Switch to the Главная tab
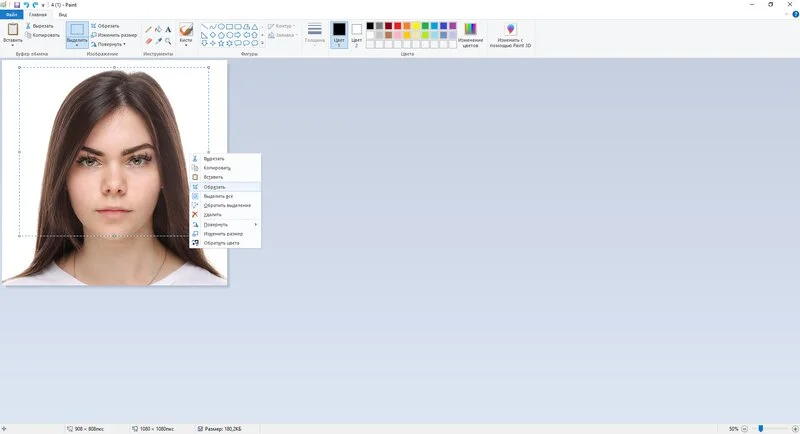This screenshot has height=434, width=800. (x=38, y=15)
